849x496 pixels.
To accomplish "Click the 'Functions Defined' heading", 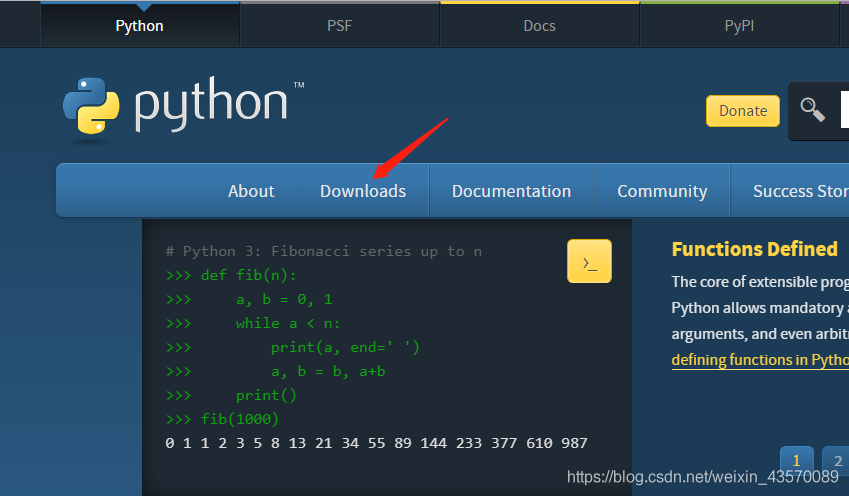I will [754, 249].
